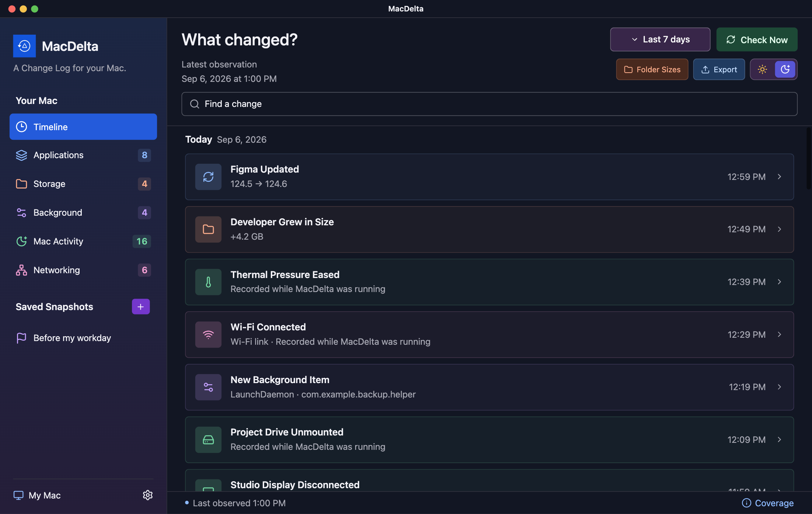Screen dimensions: 812x514
Task: Open the Figma Updated sync icon
Action: tap(208, 177)
